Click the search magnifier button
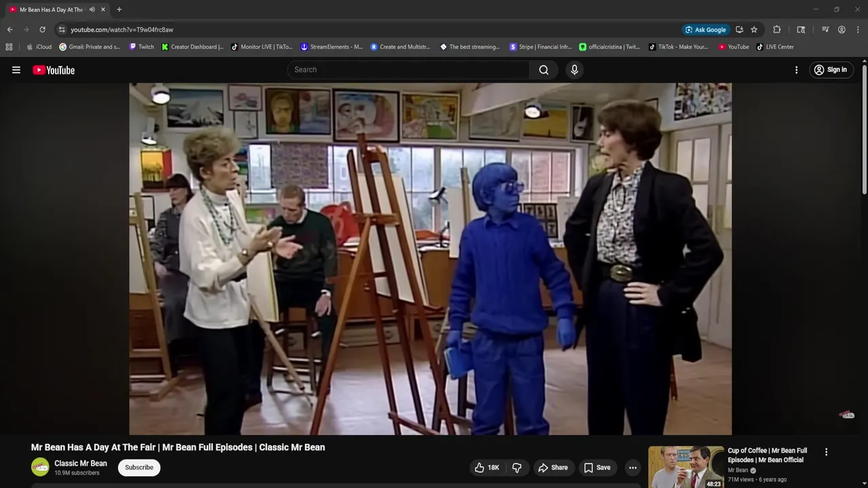 click(544, 70)
